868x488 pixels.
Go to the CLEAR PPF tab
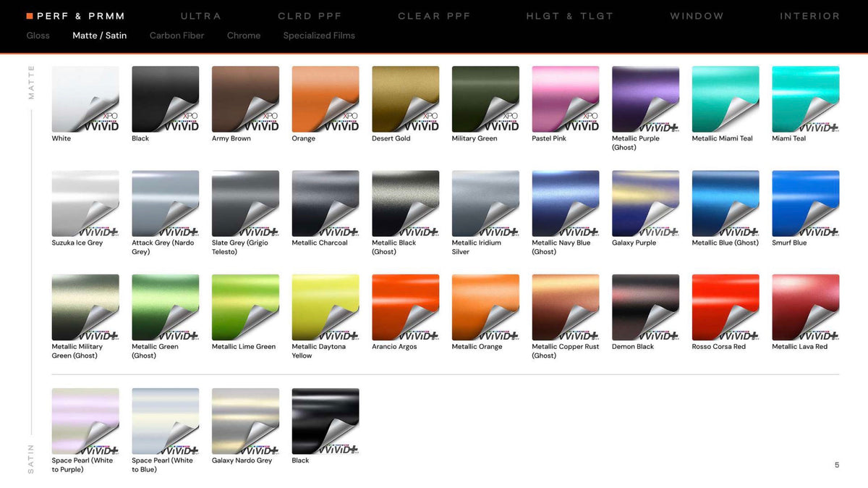pyautogui.click(x=434, y=16)
